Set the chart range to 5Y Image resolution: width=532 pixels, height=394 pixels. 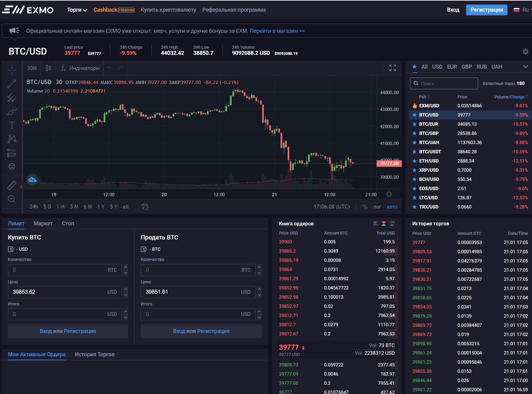click(114, 207)
